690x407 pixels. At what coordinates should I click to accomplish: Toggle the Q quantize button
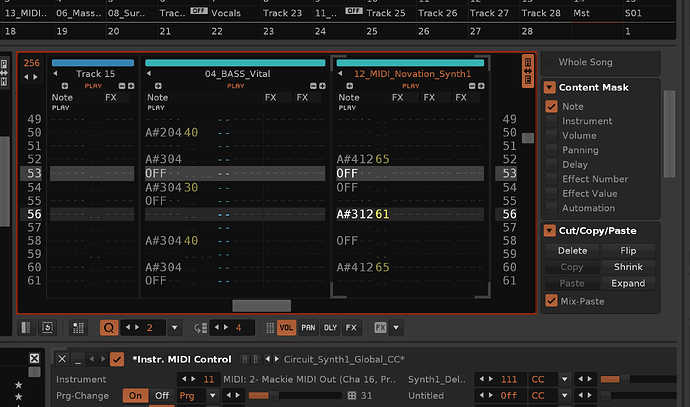pos(109,327)
